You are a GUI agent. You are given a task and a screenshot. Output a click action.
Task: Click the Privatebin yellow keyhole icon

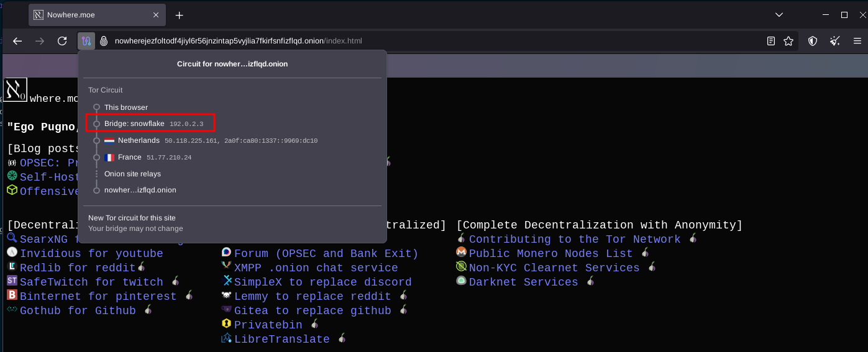227,324
